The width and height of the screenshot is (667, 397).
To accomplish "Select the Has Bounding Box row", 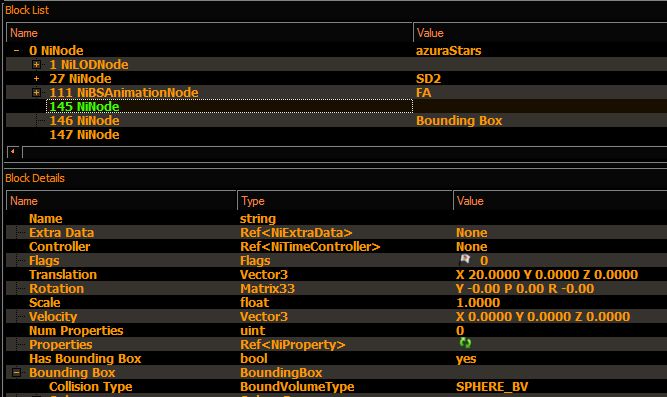I will (85, 359).
